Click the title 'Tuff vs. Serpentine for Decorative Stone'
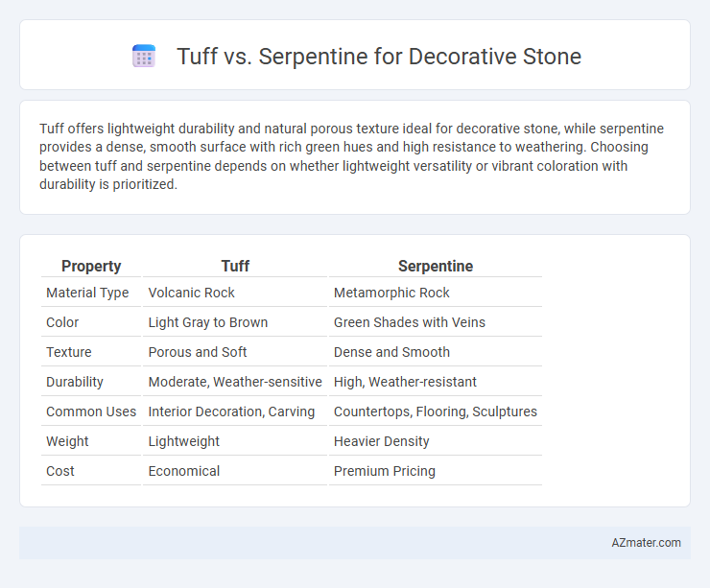 [x=379, y=57]
